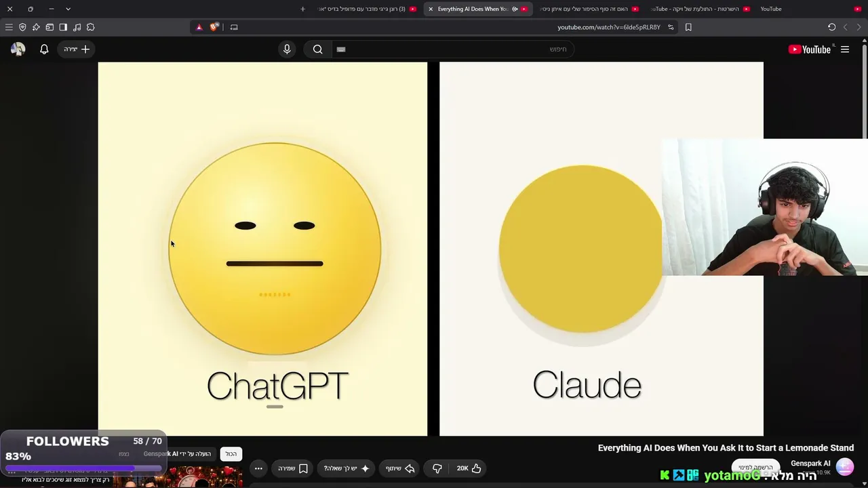Open Brave Shields lion icon
This screenshot has width=868, height=488.
[214, 27]
